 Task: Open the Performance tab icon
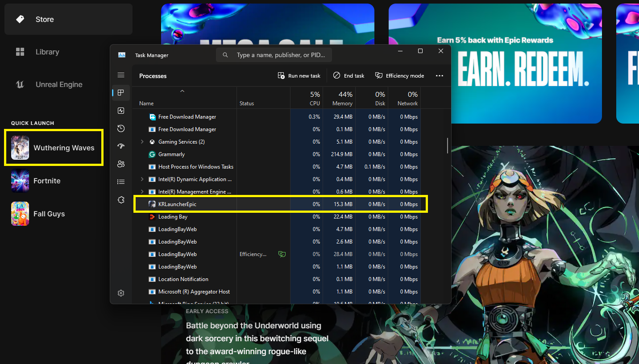[121, 111]
